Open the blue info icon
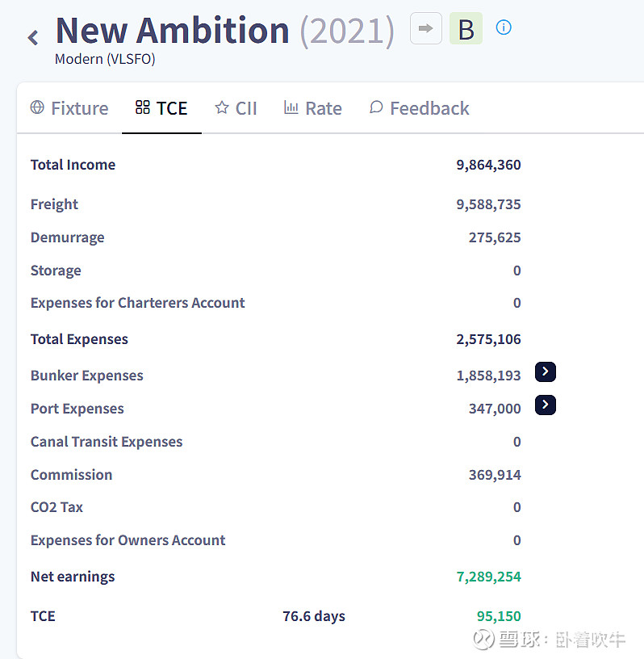Viewport: 644px width, 659px height. (x=504, y=27)
